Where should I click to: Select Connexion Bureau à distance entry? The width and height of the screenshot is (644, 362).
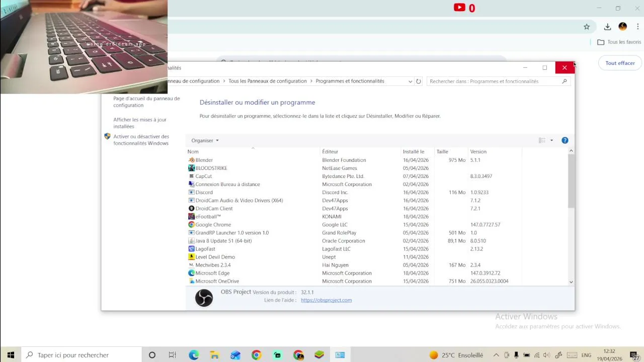355,184
